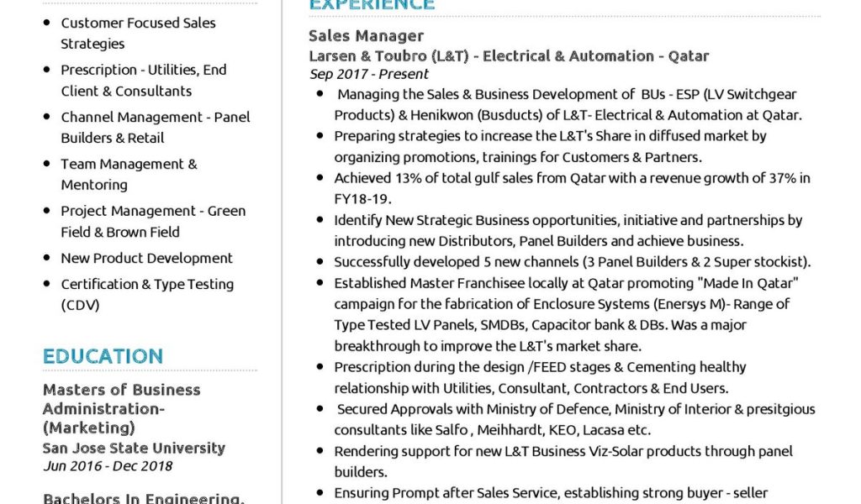Image resolution: width=861 pixels, height=504 pixels.
Task: Select the New Product Development skill
Action: (146, 258)
